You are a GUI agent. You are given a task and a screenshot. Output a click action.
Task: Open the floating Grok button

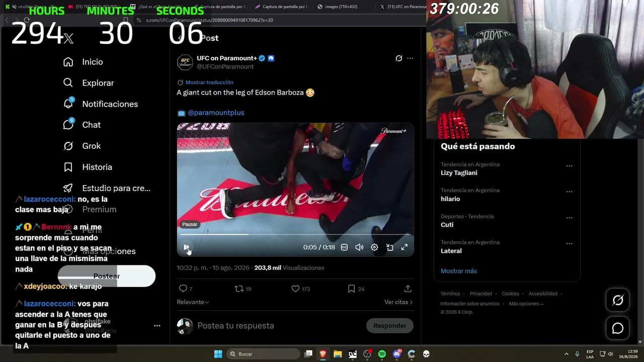point(618,300)
